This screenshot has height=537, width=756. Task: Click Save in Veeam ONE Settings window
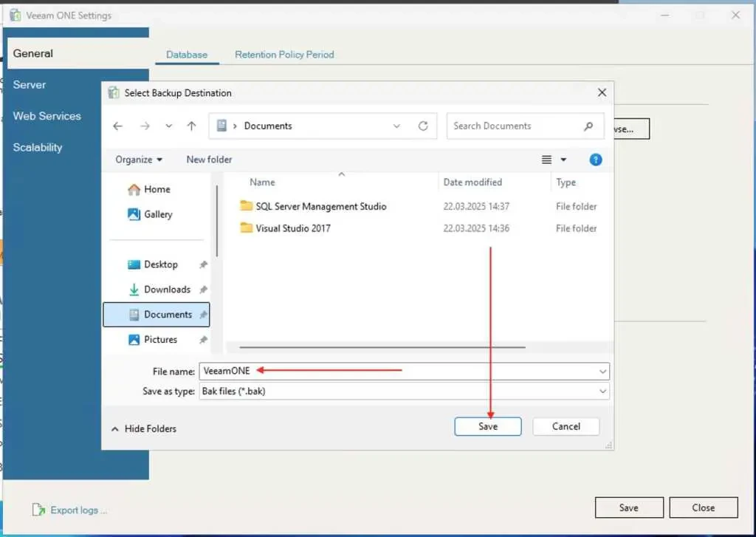[x=629, y=507]
